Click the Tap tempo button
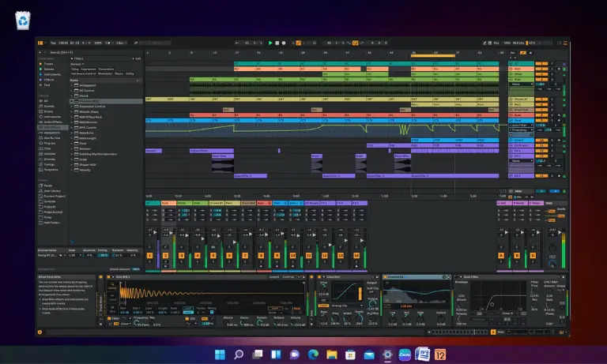The width and height of the screenshot is (607, 364). 53,43
